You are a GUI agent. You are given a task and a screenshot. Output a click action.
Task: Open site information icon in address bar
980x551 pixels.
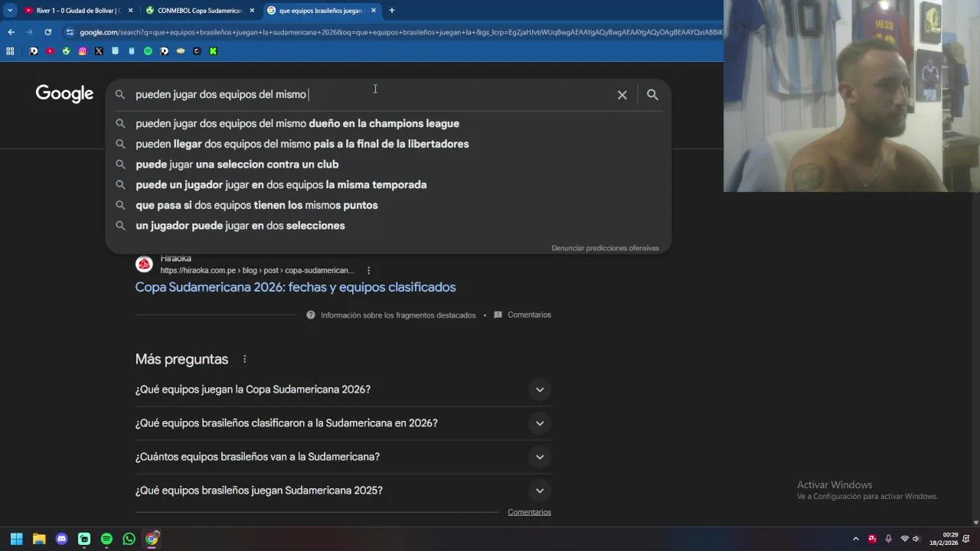70,32
